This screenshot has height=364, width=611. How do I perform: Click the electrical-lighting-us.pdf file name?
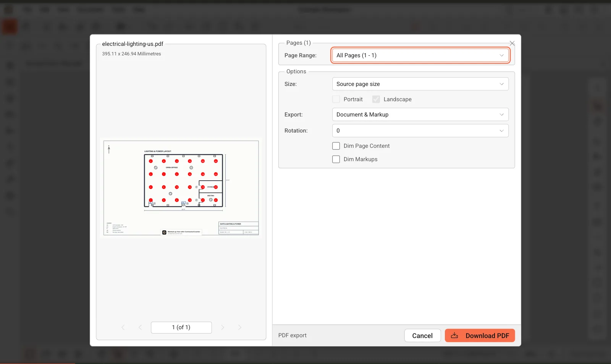coord(133,44)
